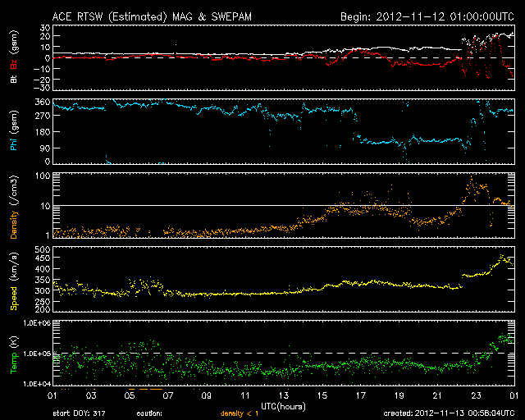The image size is (525, 420).
Task: Click the red 'Bz' axis label
Action: click(x=14, y=64)
